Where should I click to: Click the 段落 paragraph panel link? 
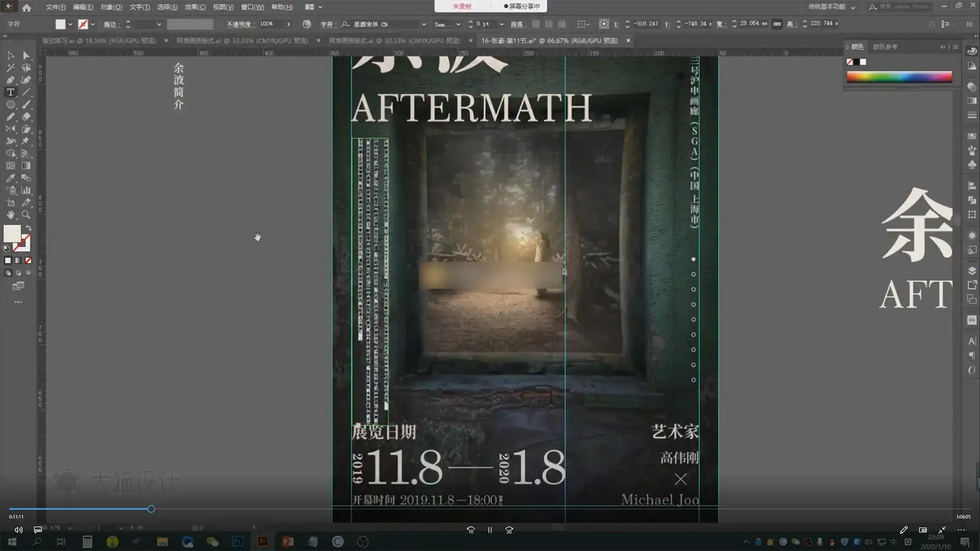point(517,24)
